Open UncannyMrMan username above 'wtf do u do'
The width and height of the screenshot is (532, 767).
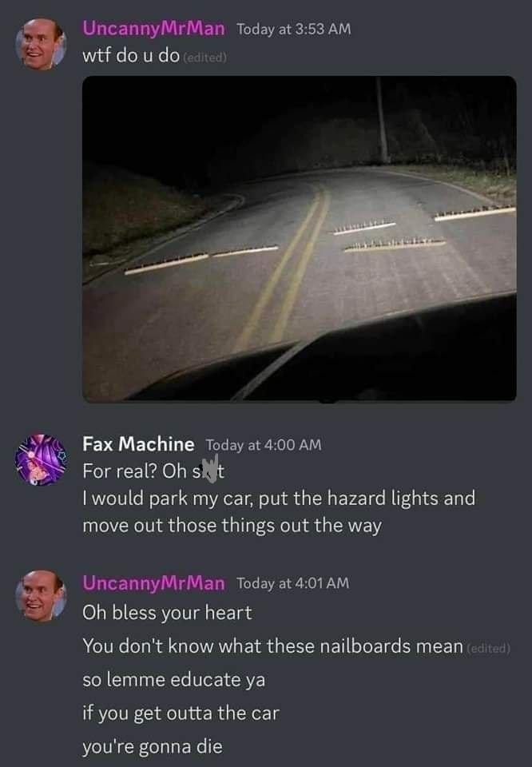(153, 29)
